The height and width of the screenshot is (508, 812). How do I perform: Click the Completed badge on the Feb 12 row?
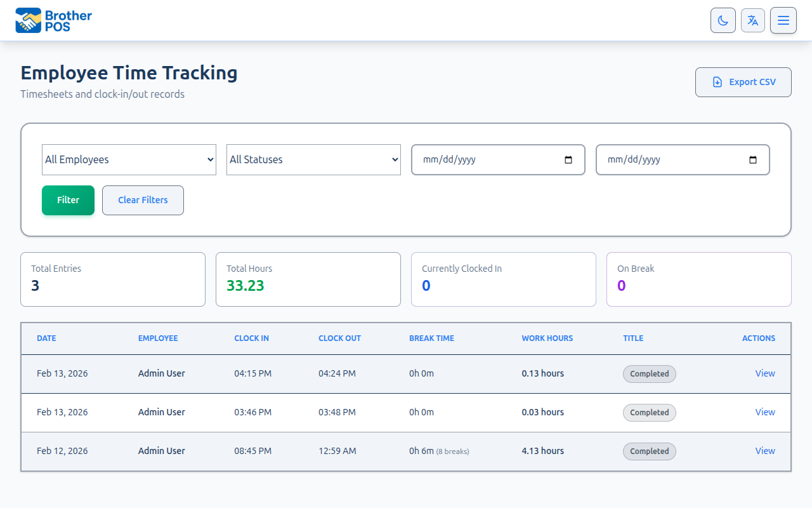[649, 451]
